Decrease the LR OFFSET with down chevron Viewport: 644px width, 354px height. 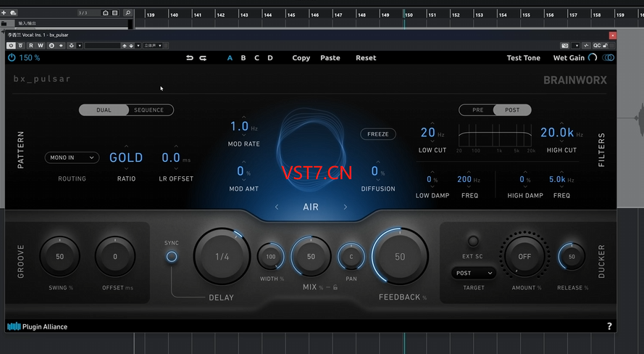[176, 168]
